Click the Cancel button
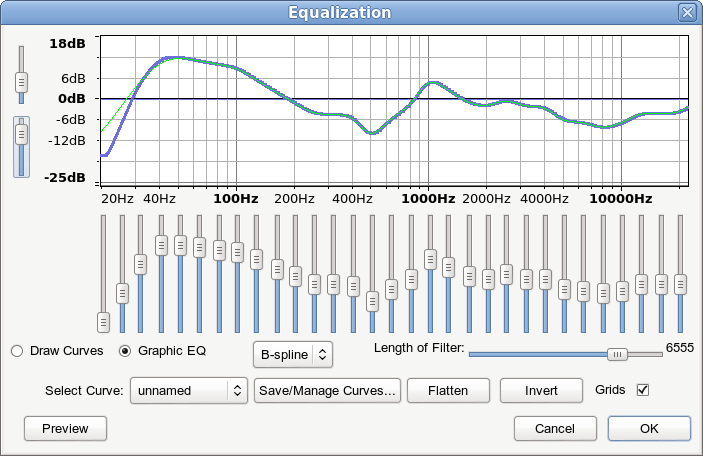 555,429
